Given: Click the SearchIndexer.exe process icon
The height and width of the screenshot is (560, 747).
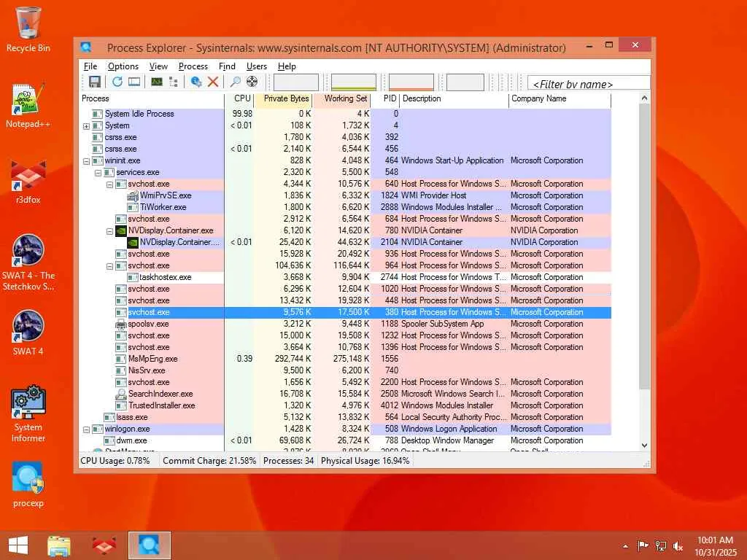Looking at the screenshot, I should (121, 394).
